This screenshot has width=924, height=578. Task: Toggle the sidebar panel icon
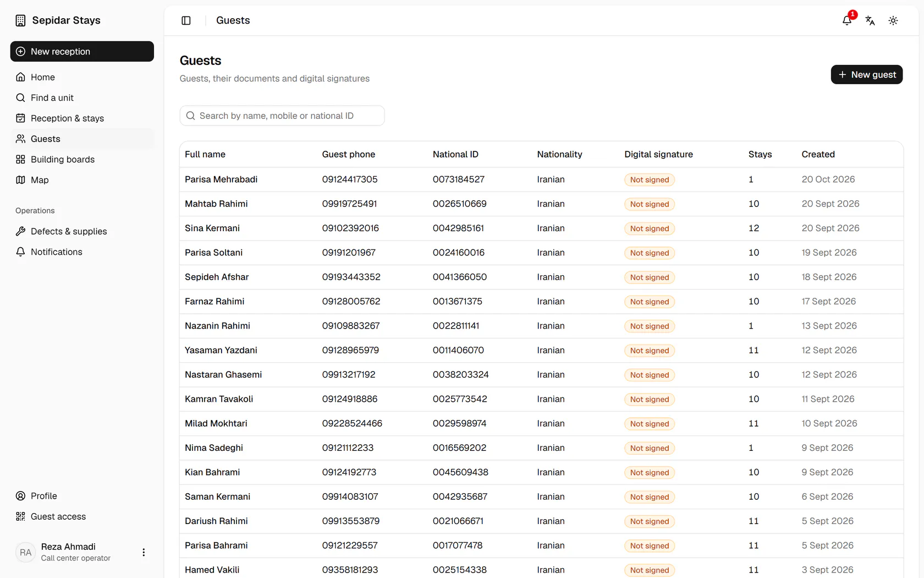click(186, 20)
